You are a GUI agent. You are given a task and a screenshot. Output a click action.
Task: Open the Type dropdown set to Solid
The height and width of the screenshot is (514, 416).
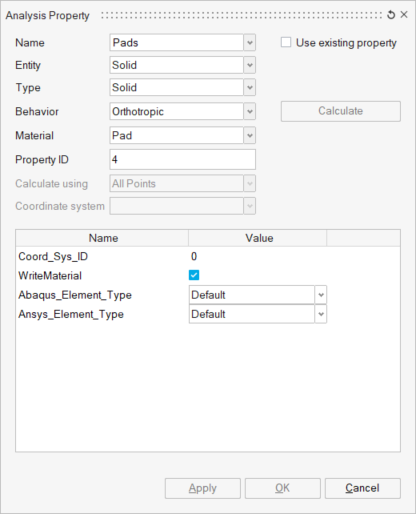(249, 87)
